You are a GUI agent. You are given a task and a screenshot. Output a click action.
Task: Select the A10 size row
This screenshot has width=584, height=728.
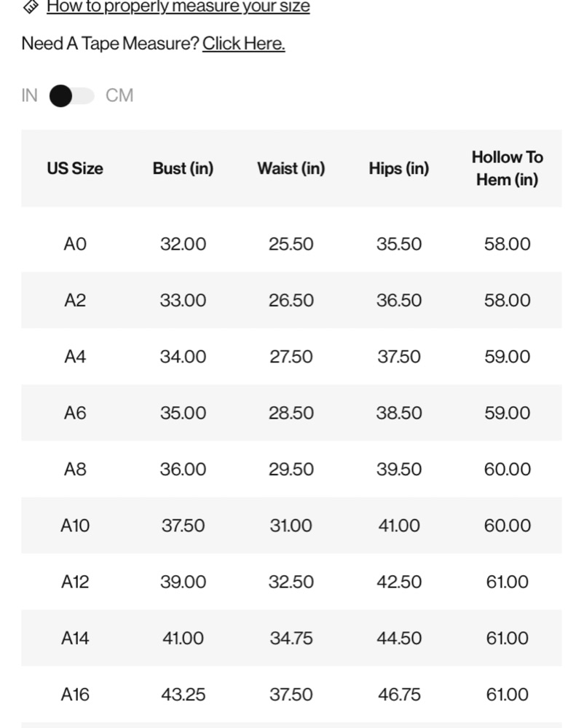291,526
